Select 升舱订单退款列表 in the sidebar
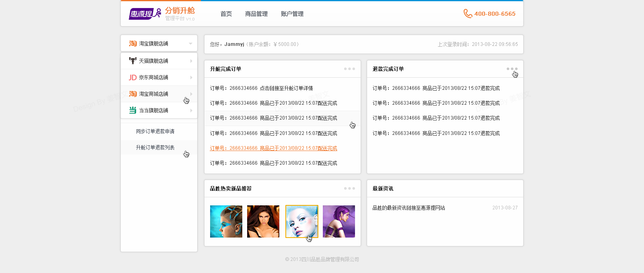Screen dimensions: 644x273 (155, 147)
